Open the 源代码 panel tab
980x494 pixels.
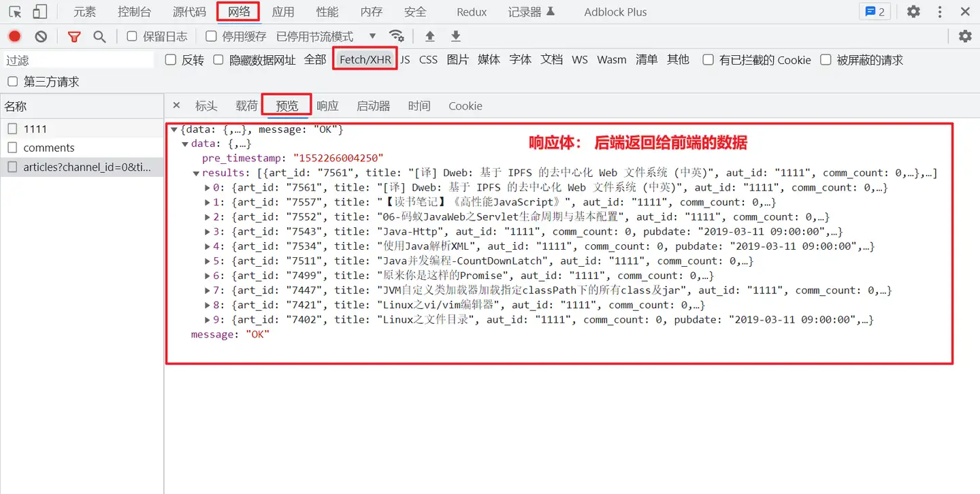[x=189, y=12]
